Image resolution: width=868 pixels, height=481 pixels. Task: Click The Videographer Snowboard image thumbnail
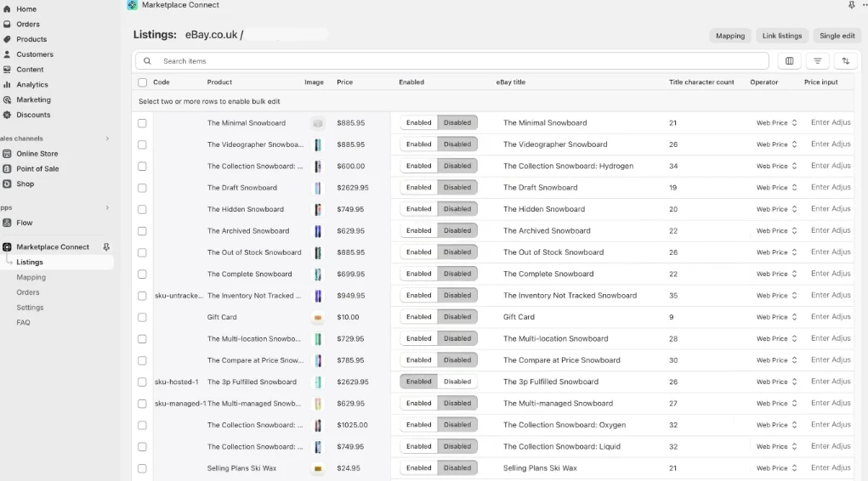point(318,144)
